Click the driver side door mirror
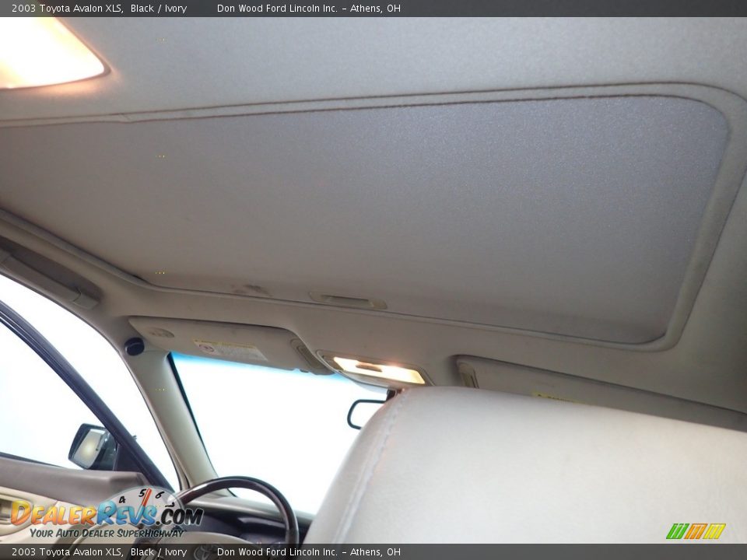The image size is (747, 560). [92, 447]
